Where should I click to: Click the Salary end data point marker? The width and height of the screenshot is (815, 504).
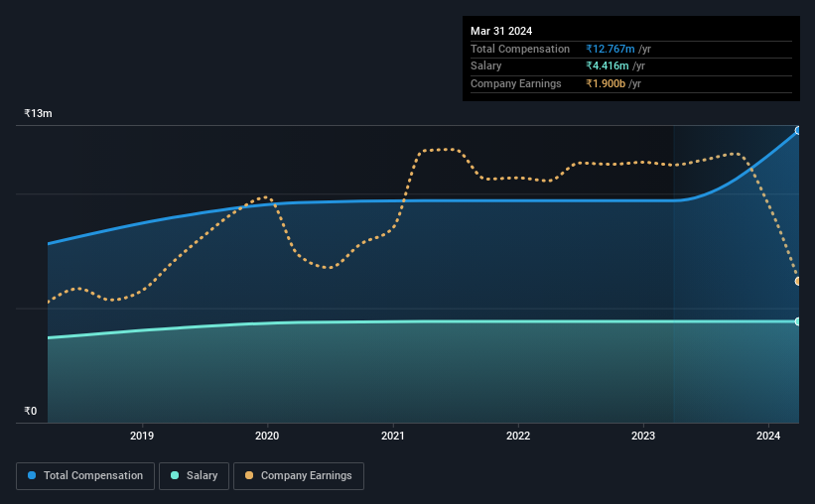point(798,321)
